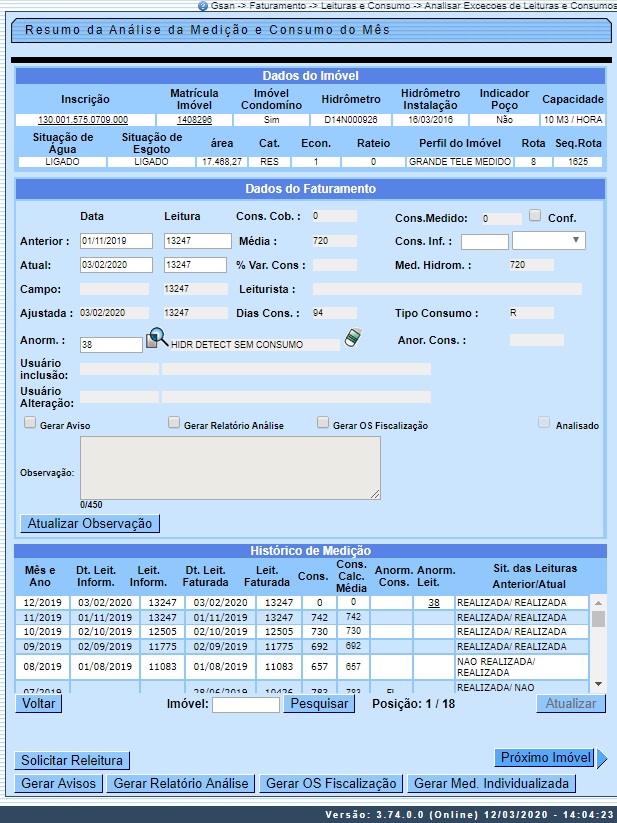Open the Cons. Inf. dropdown
617x823 pixels.
pyautogui.click(x=548, y=240)
